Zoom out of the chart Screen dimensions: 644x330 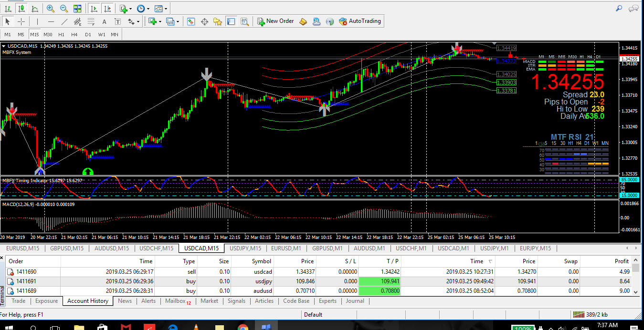[63, 9]
